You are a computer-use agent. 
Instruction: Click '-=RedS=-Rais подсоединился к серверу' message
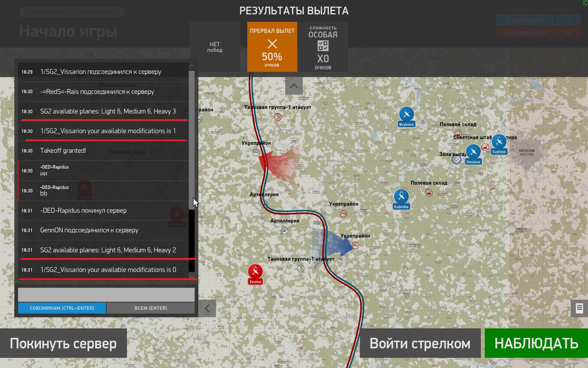pyautogui.click(x=104, y=91)
